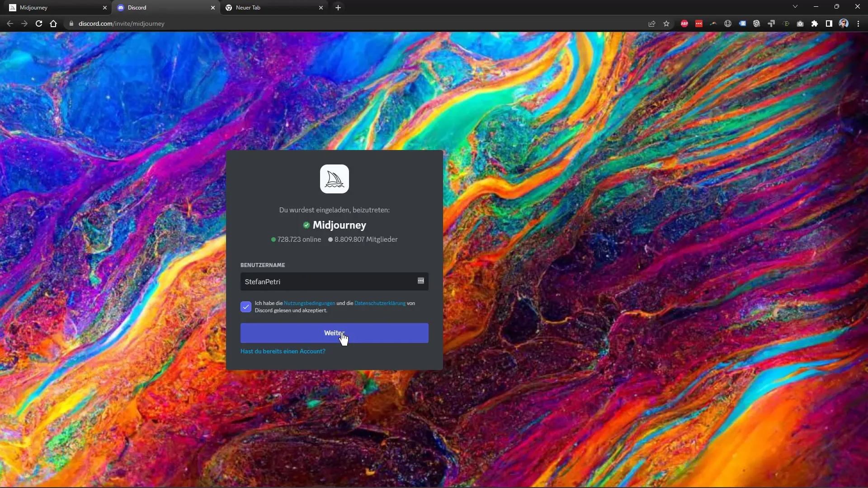Click the gray angular arrows extension icon
This screenshot has height=488, width=868.
click(771, 23)
